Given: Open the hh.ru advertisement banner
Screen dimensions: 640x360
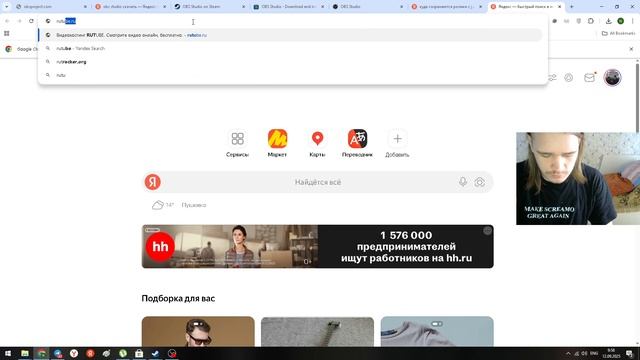Looking at the screenshot, I should [x=318, y=247].
